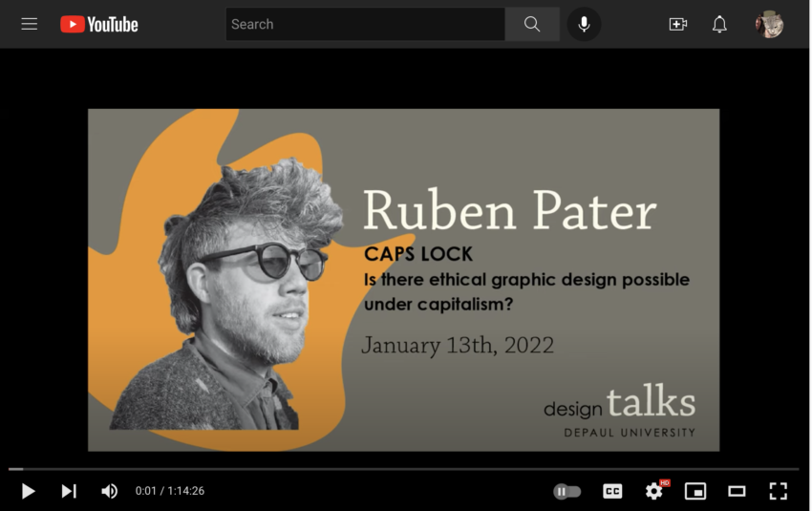The width and height of the screenshot is (812, 511).
Task: Enable miniplayer mode
Action: (x=694, y=491)
